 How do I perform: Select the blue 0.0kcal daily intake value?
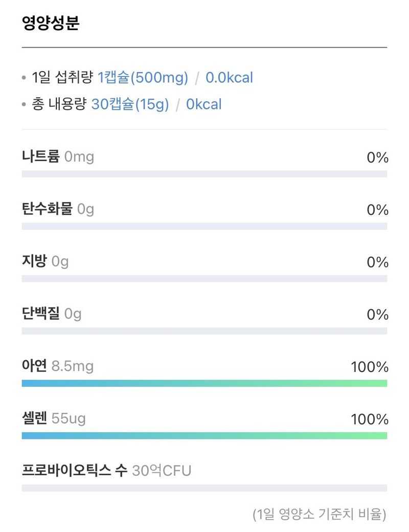pyautogui.click(x=229, y=78)
